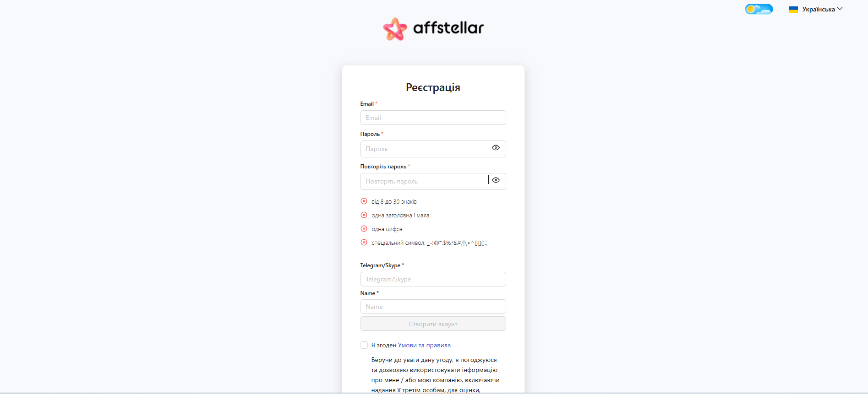Screen dimensions: 868x394
Task: Open the Умови та правила link
Action: [424, 345]
